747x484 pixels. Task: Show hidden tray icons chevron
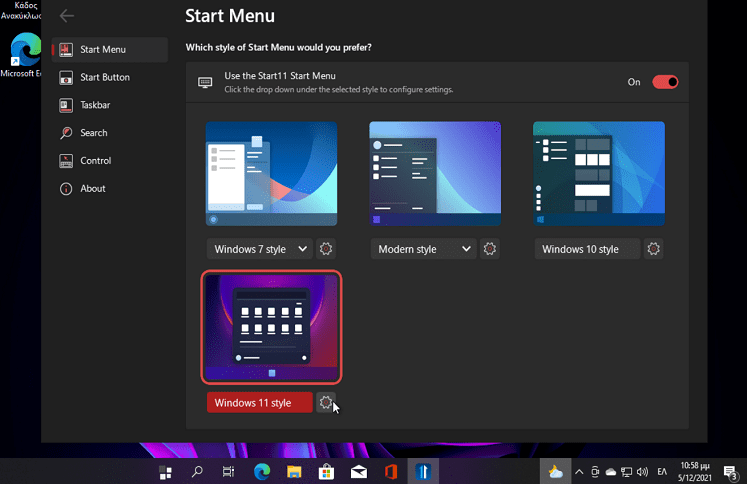pyautogui.click(x=579, y=472)
